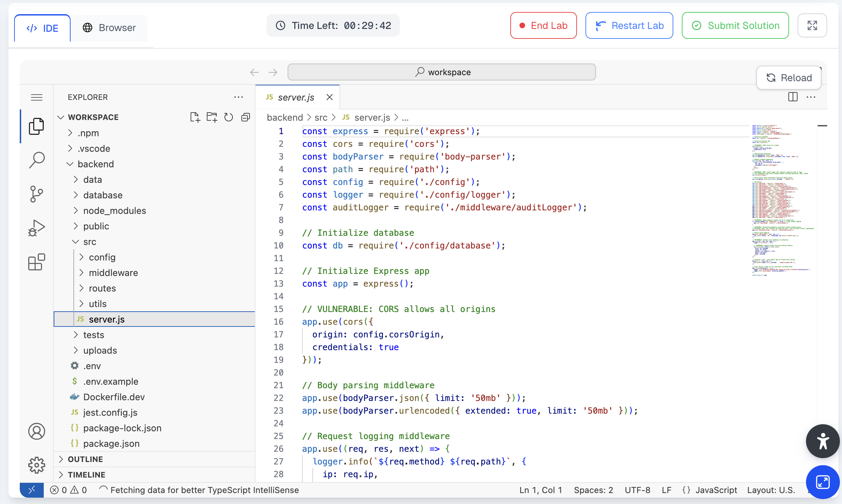Open the remote window indicator
Screen dimensions: 842x504
point(32,490)
